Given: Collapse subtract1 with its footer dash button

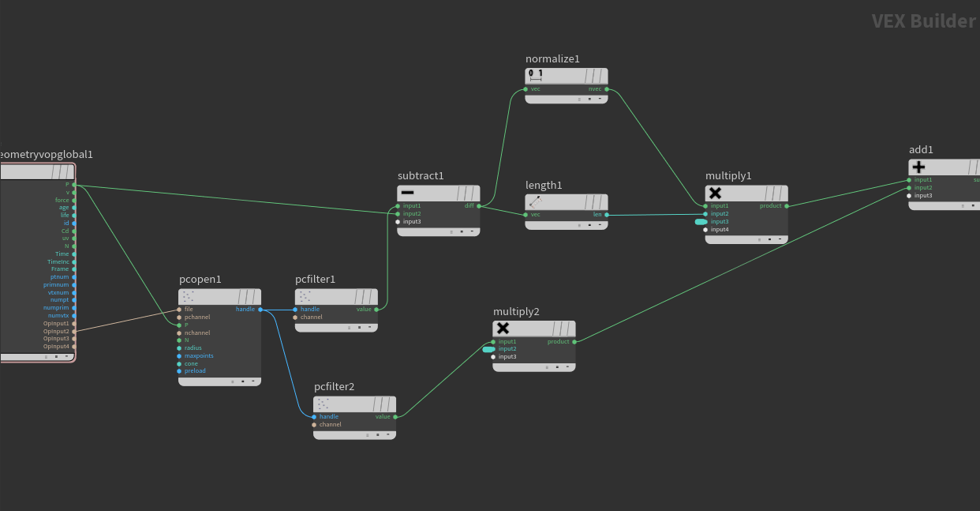Looking at the screenshot, I should coord(472,231).
